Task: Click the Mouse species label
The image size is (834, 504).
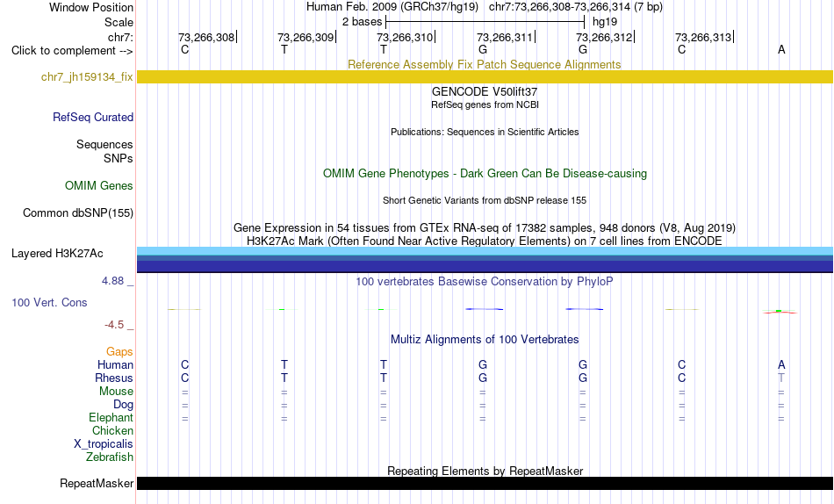Action: (x=116, y=392)
